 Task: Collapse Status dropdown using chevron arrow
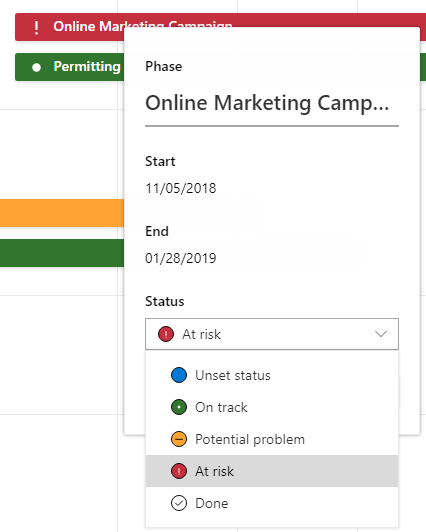point(381,334)
